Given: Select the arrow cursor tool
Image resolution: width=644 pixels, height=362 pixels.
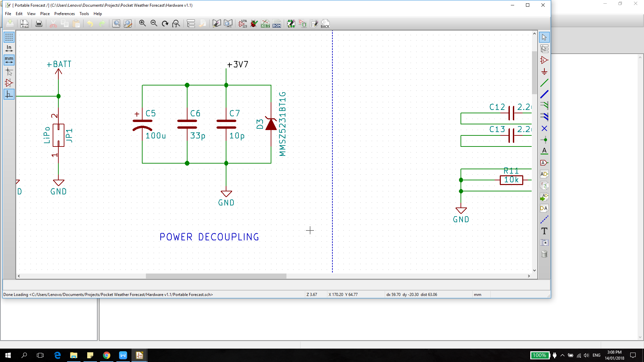Looking at the screenshot, I should pyautogui.click(x=544, y=37).
